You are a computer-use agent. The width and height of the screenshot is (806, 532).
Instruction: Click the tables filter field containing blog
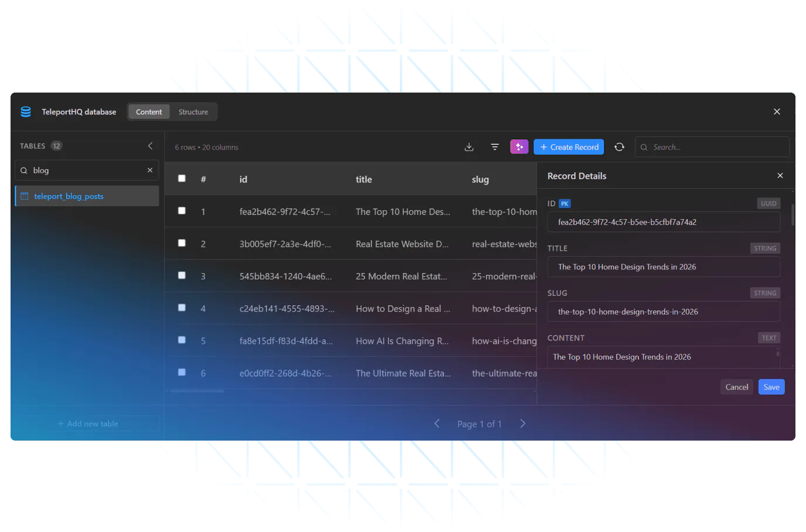(87, 170)
